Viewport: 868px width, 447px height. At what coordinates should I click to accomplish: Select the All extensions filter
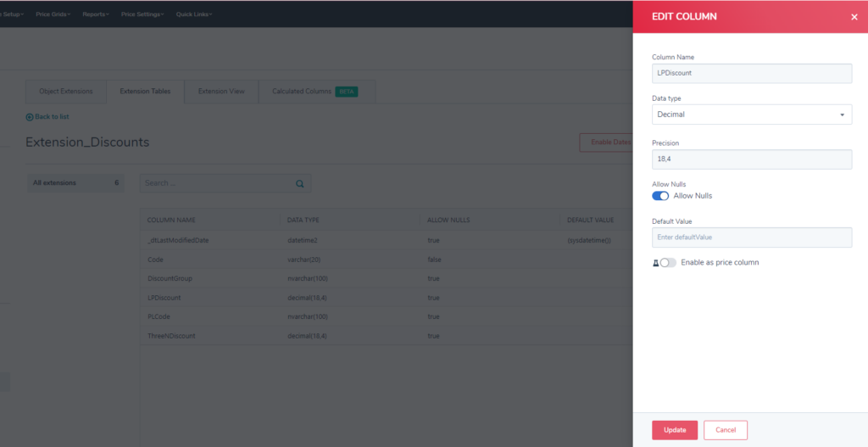(x=75, y=183)
